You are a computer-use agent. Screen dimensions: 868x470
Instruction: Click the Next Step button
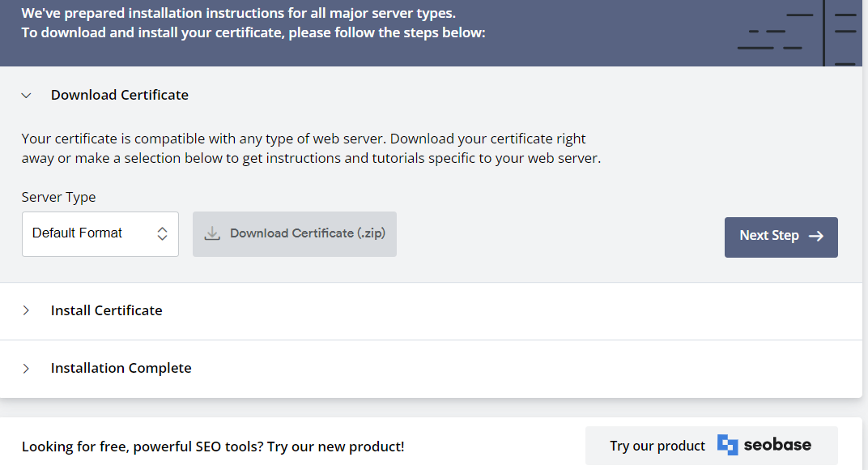(x=781, y=237)
